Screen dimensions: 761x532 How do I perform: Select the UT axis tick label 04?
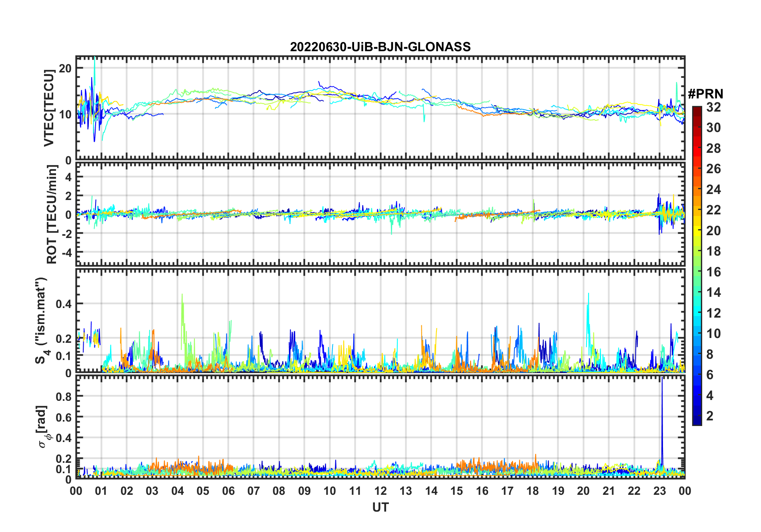178,491
